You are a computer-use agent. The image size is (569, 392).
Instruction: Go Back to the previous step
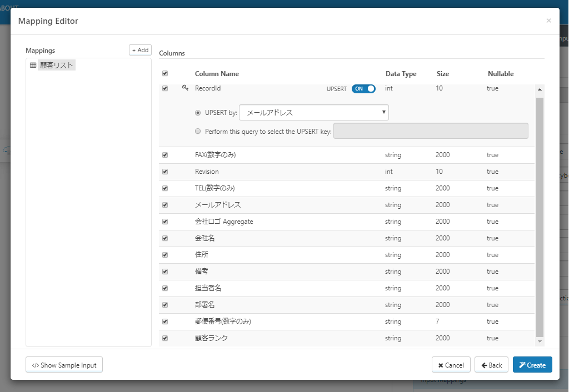tap(491, 365)
